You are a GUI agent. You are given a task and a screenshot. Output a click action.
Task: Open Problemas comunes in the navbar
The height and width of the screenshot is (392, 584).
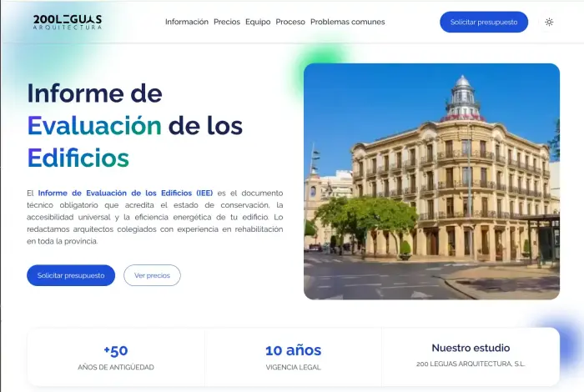(x=348, y=22)
